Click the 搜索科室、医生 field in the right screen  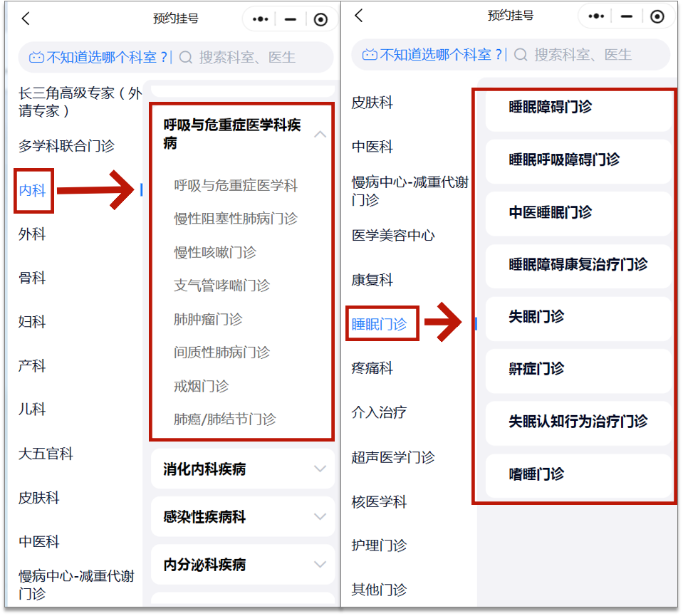tap(583, 55)
